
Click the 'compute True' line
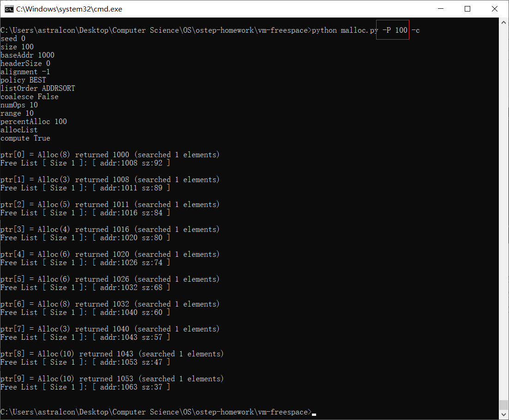[25, 138]
